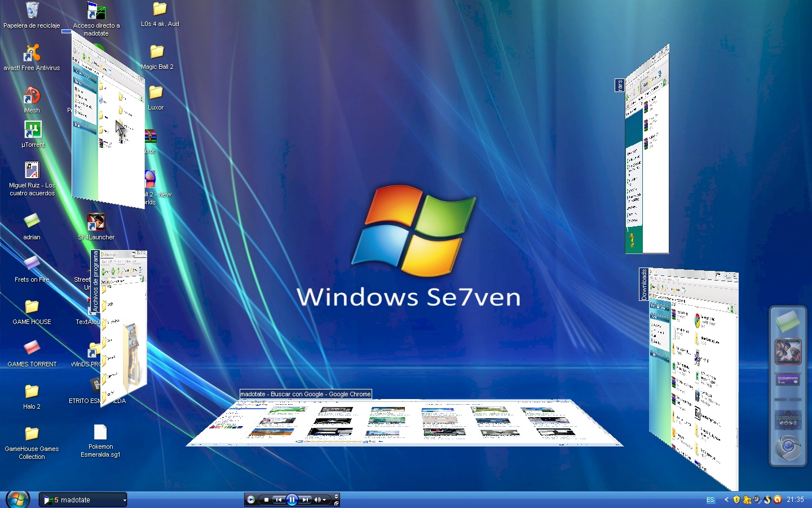Open Acceso directo a madotate shortcut
812x508 pixels.
click(96, 19)
